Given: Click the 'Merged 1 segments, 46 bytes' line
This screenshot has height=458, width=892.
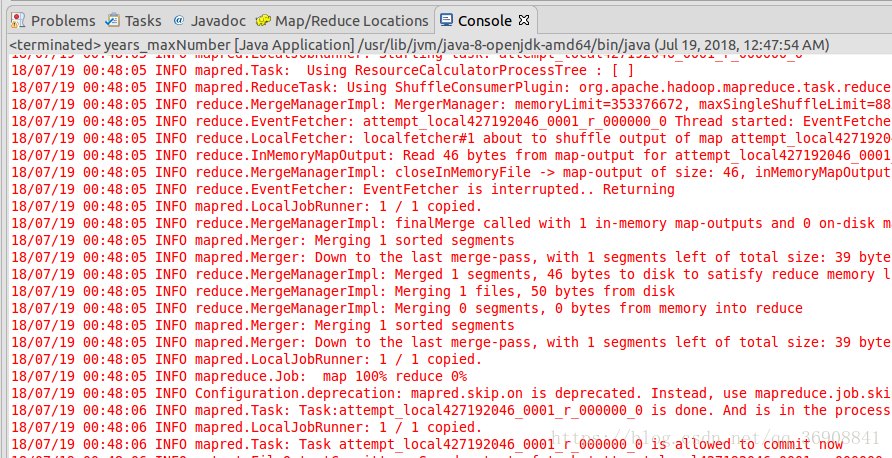Looking at the screenshot, I should (x=451, y=275).
